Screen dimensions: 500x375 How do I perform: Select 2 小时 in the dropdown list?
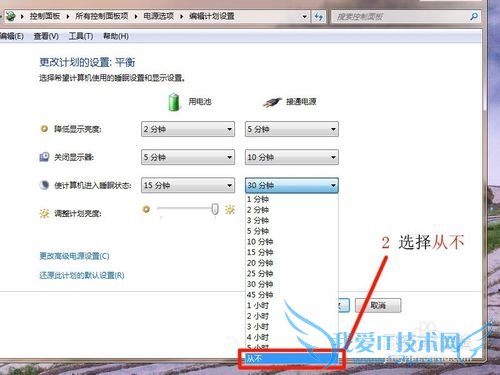coord(292,316)
